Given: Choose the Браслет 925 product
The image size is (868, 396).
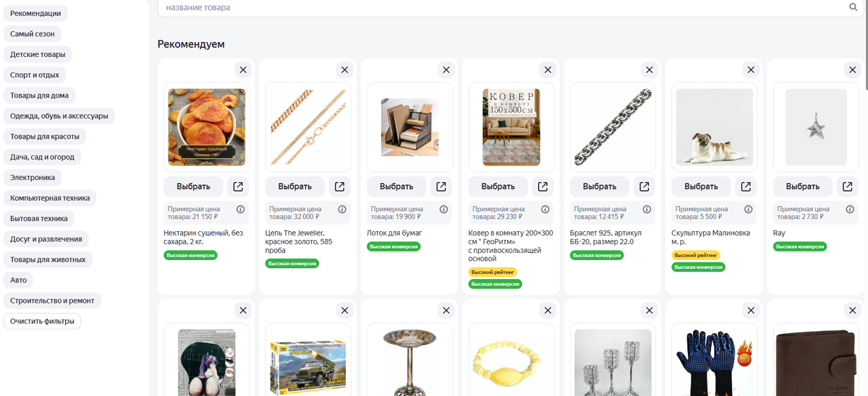Looking at the screenshot, I should pos(599,186).
